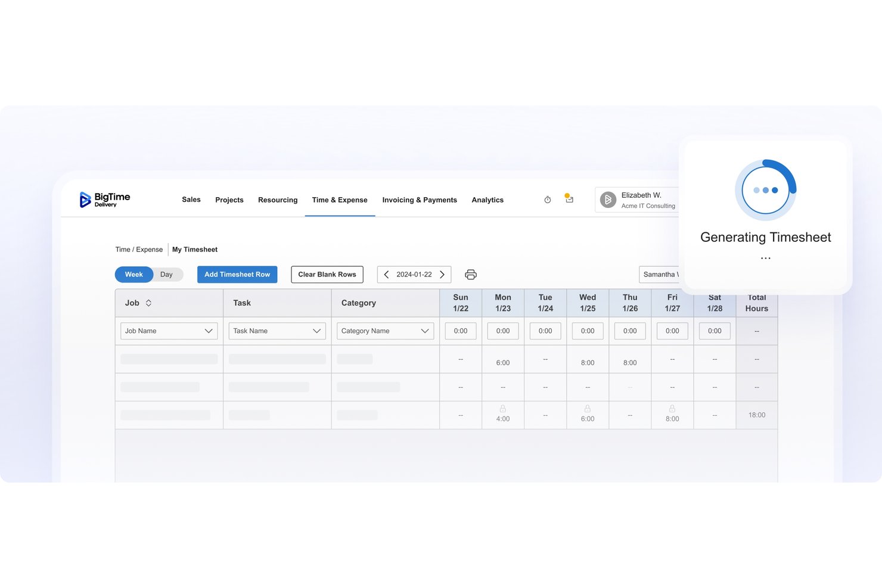Open the Resourcing menu
This screenshot has width=882, height=588.
[x=278, y=200]
